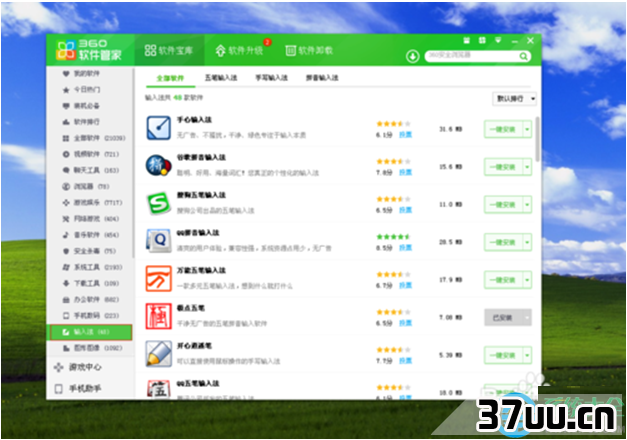Click the 360软件管家 logo
This screenshot has width=627, height=440.
[89, 50]
